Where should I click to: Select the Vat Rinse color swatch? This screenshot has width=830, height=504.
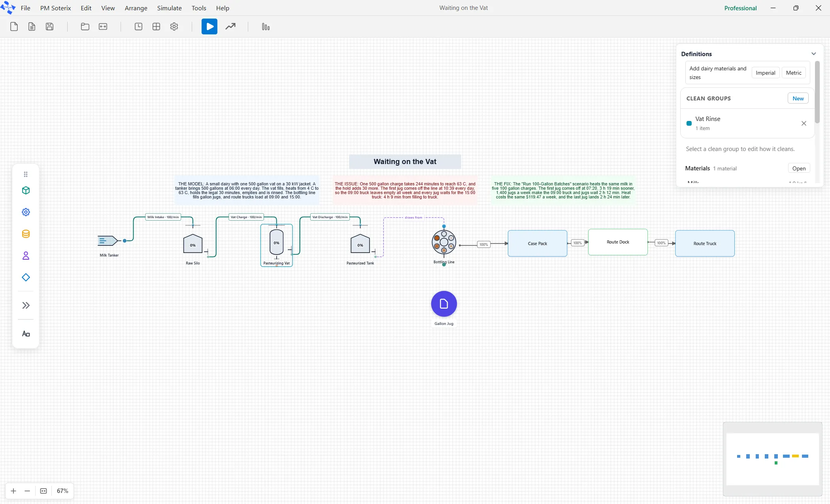click(x=689, y=123)
